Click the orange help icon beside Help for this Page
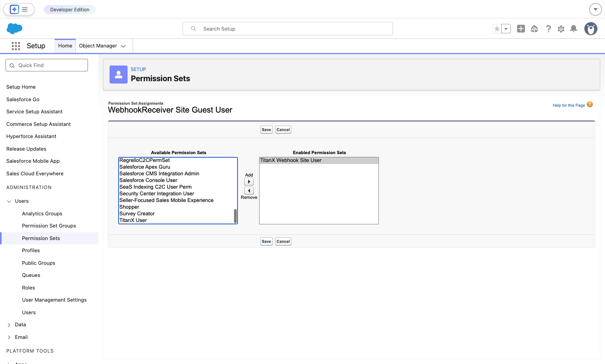This screenshot has width=605, height=364. coord(590,104)
